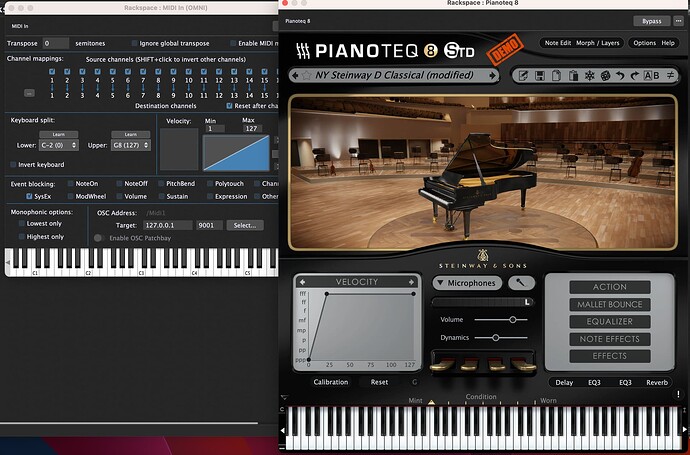This screenshot has width=690, height=455.
Task: Go to next preset with right arrow
Action: 492,75
